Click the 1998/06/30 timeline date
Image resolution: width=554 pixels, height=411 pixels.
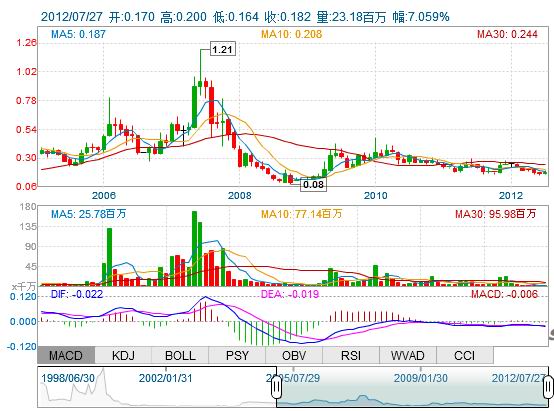(x=68, y=378)
